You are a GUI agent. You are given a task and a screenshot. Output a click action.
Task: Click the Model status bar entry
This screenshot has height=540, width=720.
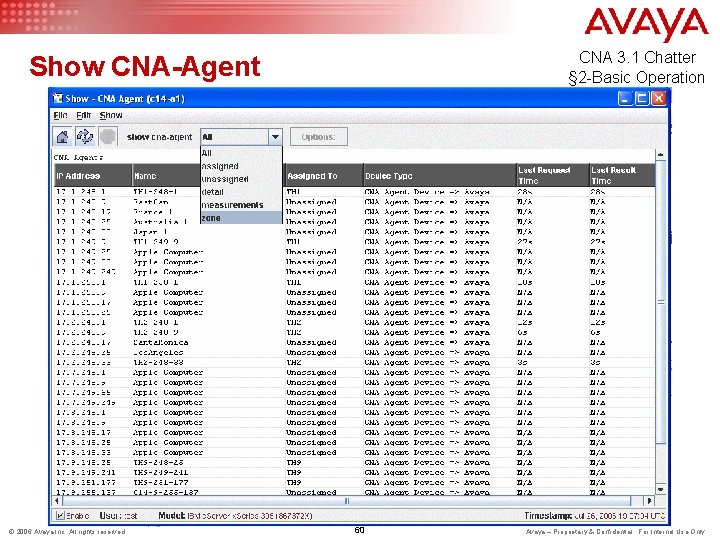235,516
